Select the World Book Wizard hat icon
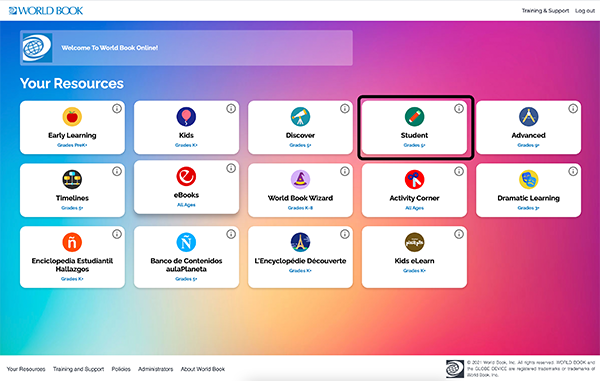 point(300,179)
